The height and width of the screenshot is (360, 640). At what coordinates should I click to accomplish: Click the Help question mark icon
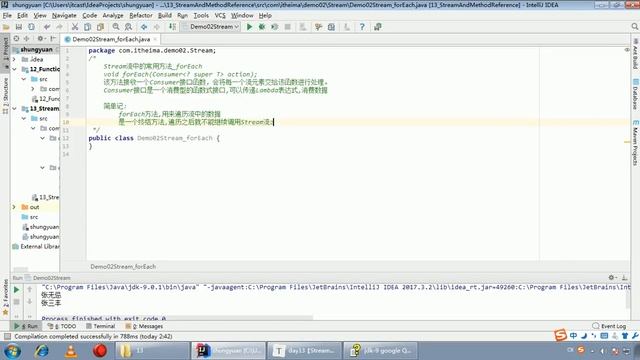(x=362, y=27)
